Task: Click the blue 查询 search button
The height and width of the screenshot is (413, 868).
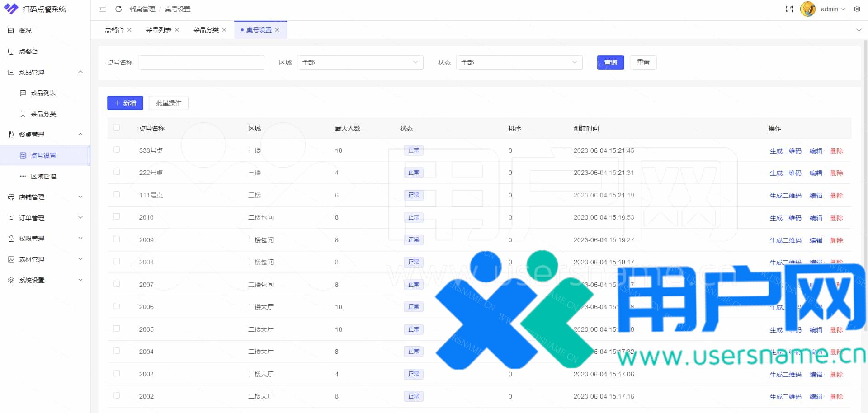Action: coord(610,62)
